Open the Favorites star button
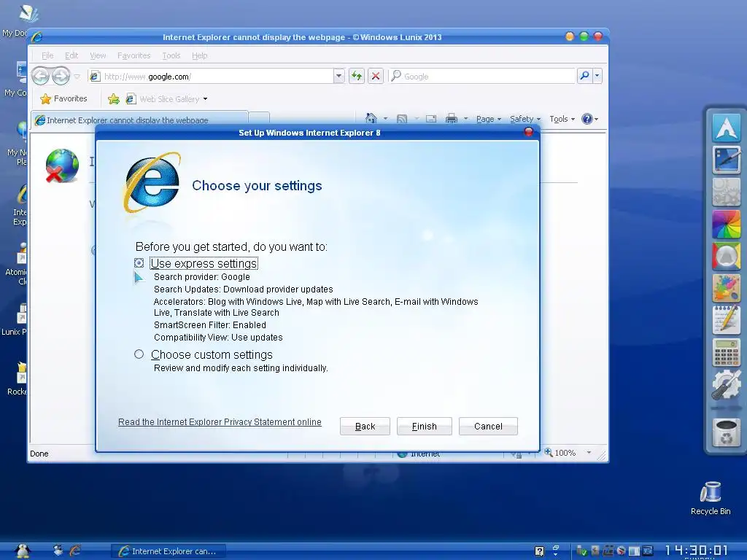747x560 pixels. tap(64, 98)
